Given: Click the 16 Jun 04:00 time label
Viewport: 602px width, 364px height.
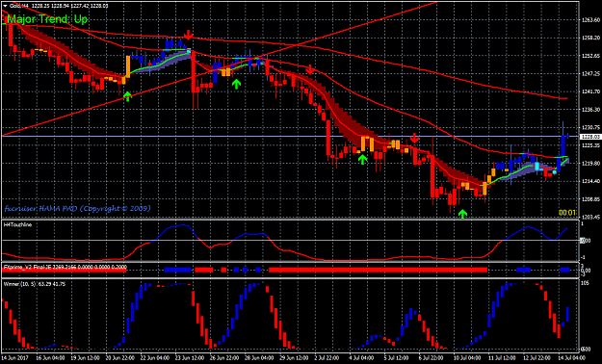Looking at the screenshot, I should tap(51, 358).
